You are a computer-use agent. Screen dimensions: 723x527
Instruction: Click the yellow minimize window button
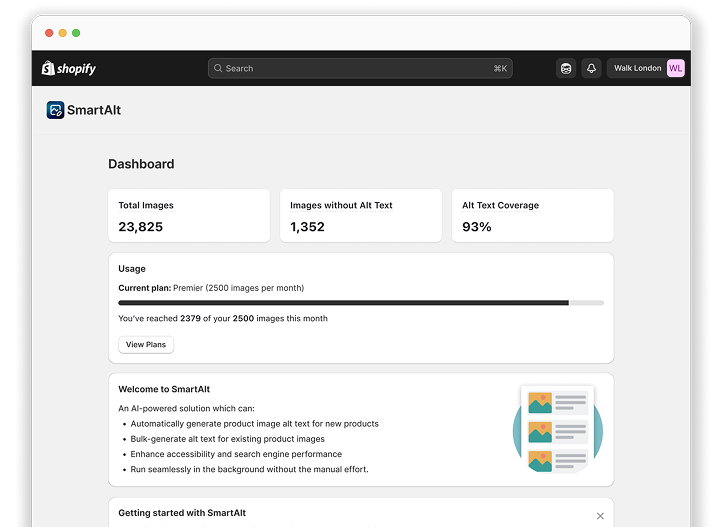click(x=63, y=33)
